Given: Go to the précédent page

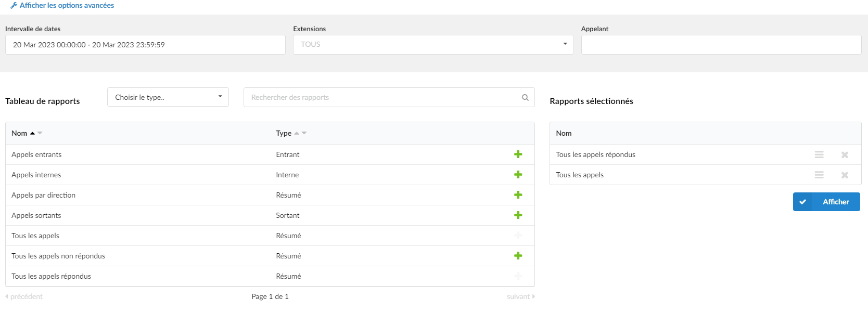Looking at the screenshot, I should (x=24, y=296).
